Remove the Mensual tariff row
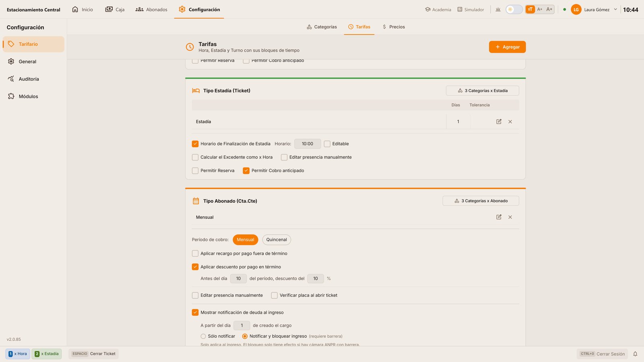The height and width of the screenshot is (362, 644). [x=510, y=217]
